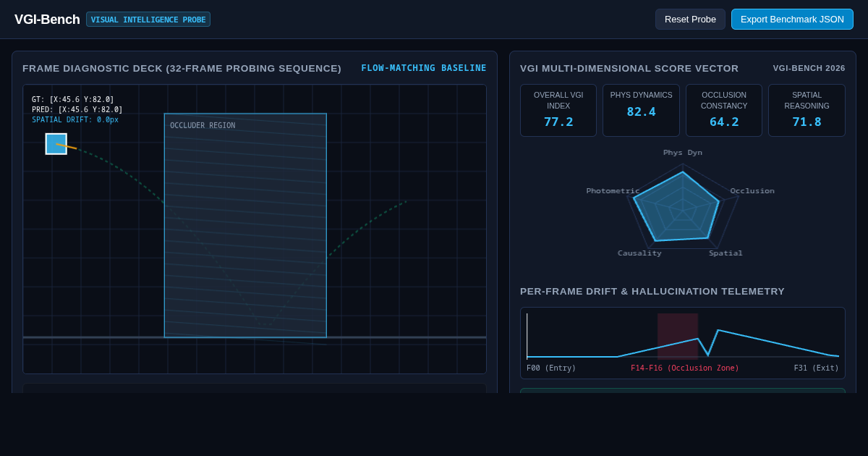The height and width of the screenshot is (456, 868).
Task: Click the Photometric radar axis label
Action: (x=613, y=191)
